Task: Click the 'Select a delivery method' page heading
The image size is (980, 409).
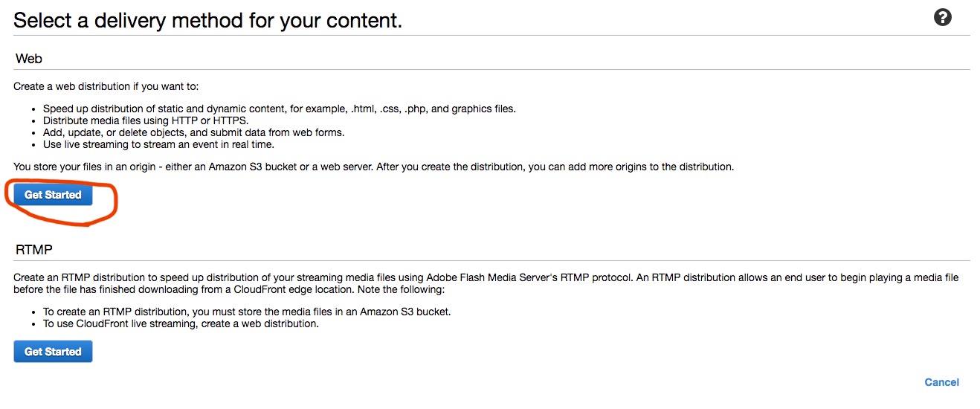Action: coord(207,20)
